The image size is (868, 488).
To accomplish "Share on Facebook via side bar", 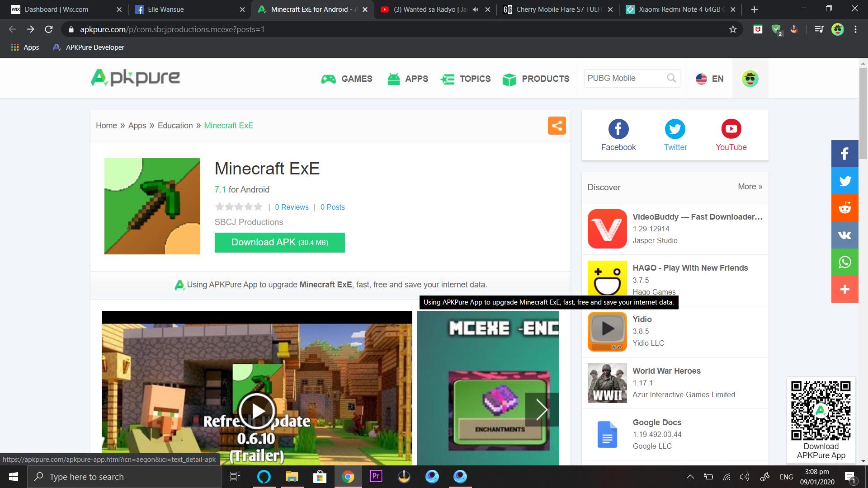I will 844,154.
